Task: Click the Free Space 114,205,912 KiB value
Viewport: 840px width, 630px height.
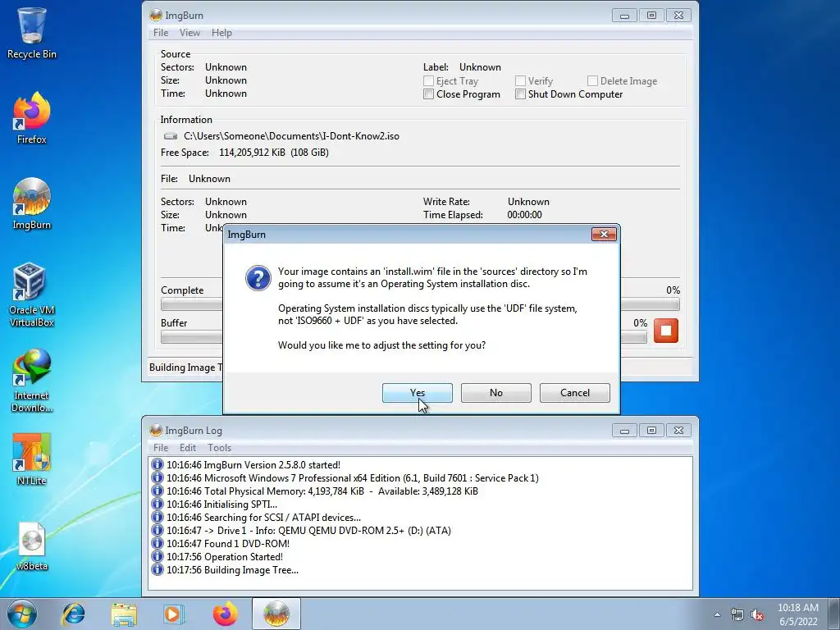Action: coord(274,153)
